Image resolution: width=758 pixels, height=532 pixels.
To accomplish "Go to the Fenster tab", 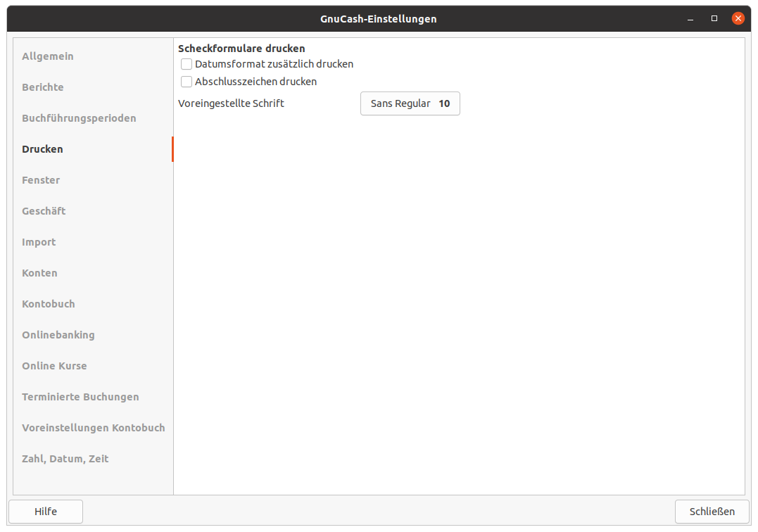I will [x=41, y=180].
